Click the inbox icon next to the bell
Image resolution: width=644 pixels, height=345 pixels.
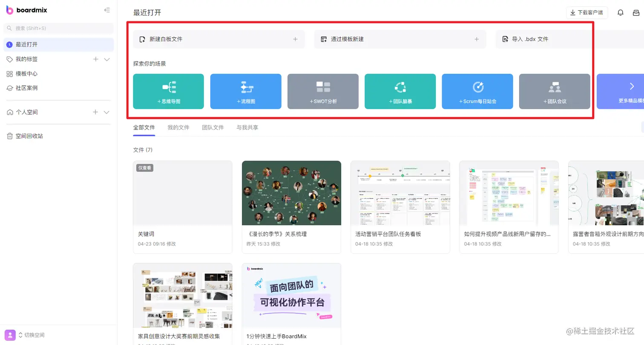click(x=636, y=13)
